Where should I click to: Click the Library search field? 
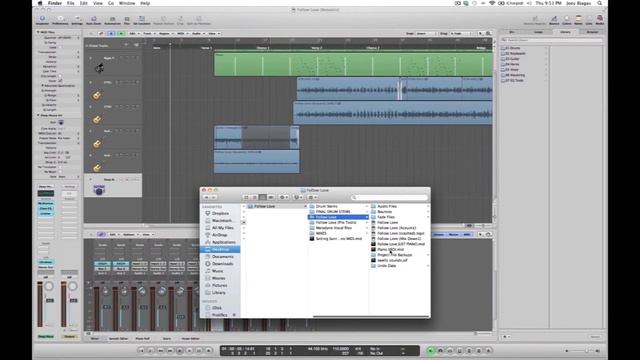552,40
